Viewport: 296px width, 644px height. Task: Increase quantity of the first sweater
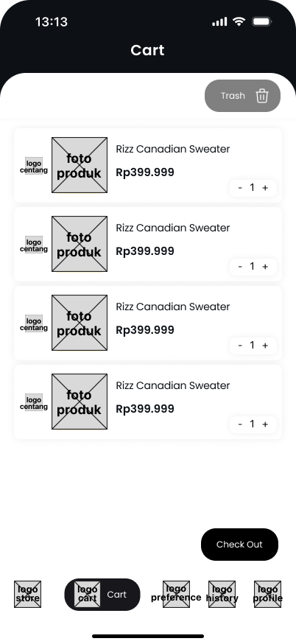[x=265, y=188]
